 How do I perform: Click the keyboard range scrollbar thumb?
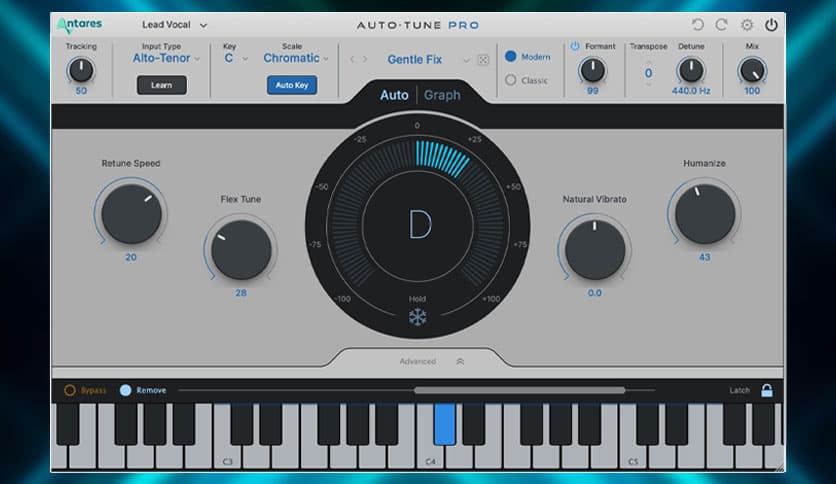(520, 390)
